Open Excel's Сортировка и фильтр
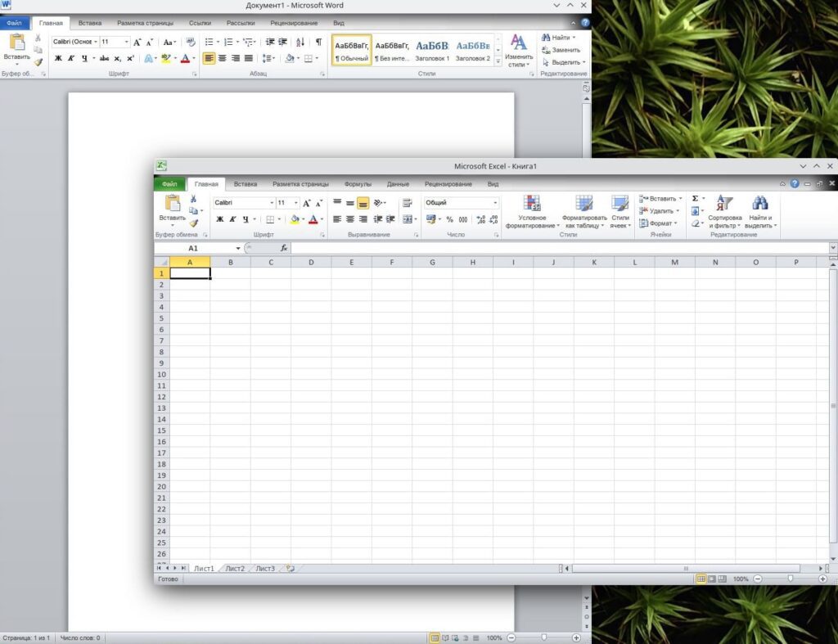This screenshot has height=644, width=838. [725, 212]
